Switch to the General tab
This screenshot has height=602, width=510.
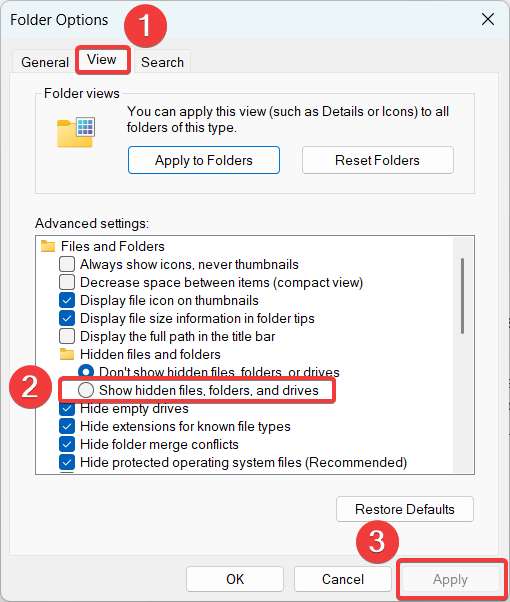pyautogui.click(x=45, y=62)
